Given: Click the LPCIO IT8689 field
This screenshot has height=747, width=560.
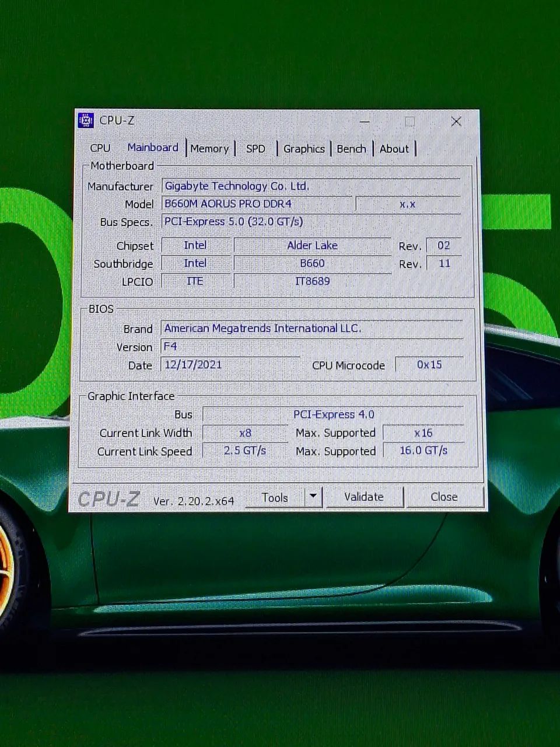Looking at the screenshot, I should tap(312, 281).
